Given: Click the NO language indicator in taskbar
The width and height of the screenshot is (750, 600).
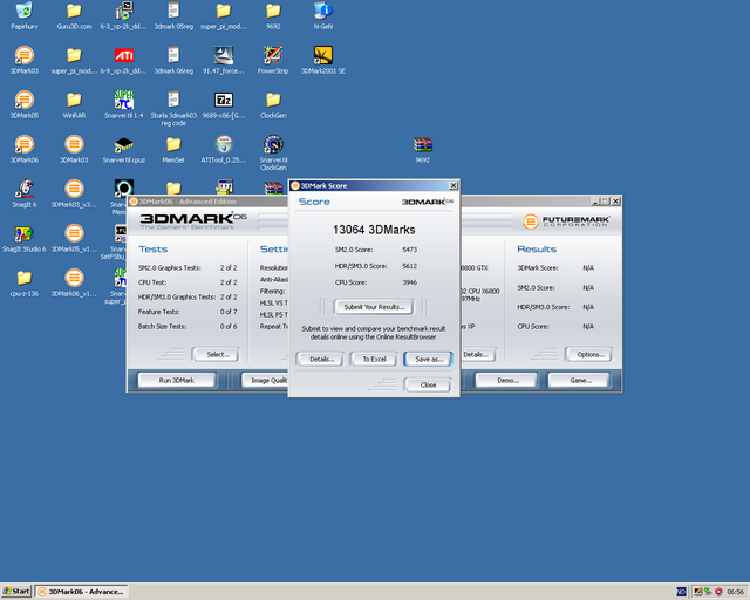Looking at the screenshot, I should pos(681,592).
